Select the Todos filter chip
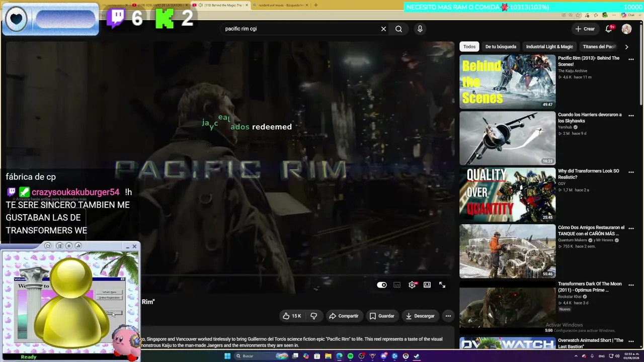644x362 pixels. tap(469, 47)
